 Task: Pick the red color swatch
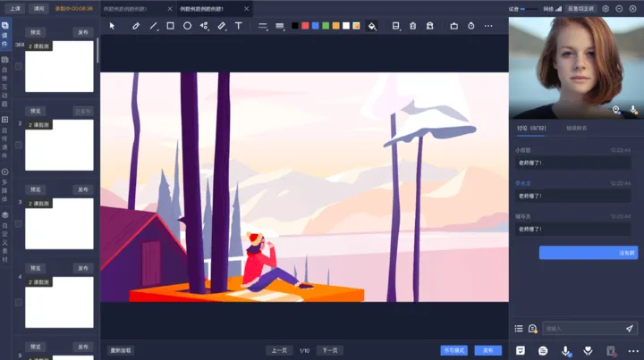pos(305,26)
